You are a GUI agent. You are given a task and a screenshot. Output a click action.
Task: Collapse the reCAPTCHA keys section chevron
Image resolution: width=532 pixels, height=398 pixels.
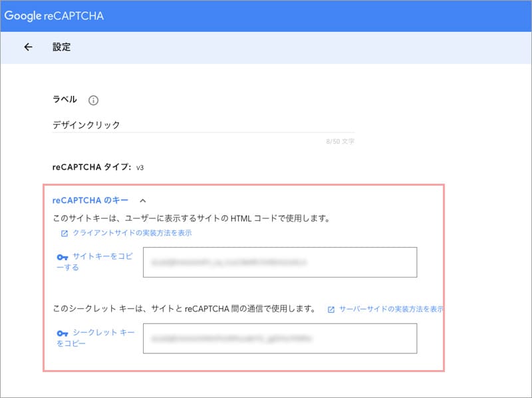click(143, 201)
